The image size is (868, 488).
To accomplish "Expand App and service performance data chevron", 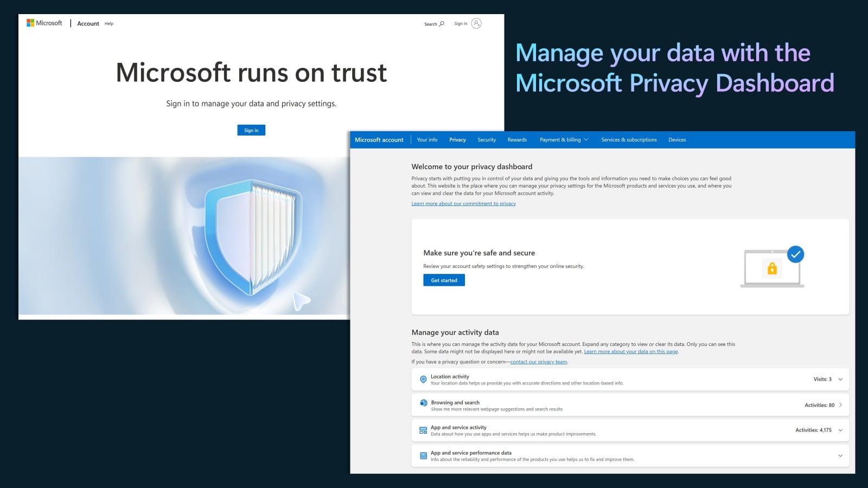I will [840, 456].
